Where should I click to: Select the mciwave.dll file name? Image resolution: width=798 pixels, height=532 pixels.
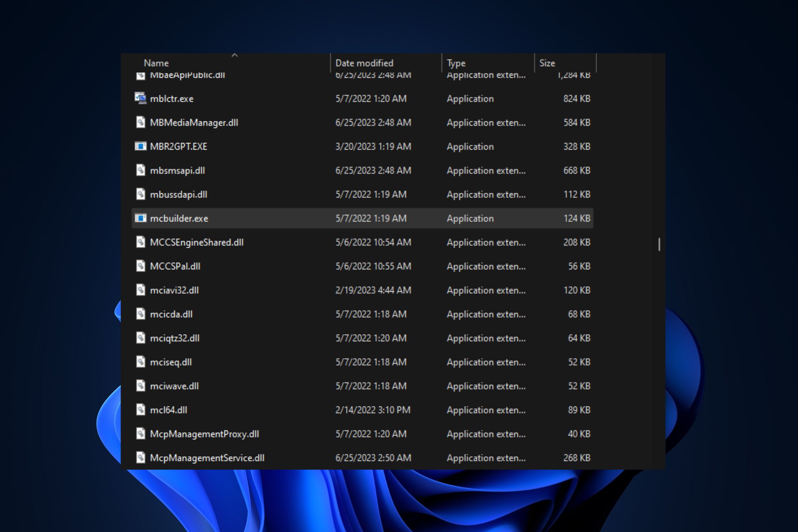174,386
